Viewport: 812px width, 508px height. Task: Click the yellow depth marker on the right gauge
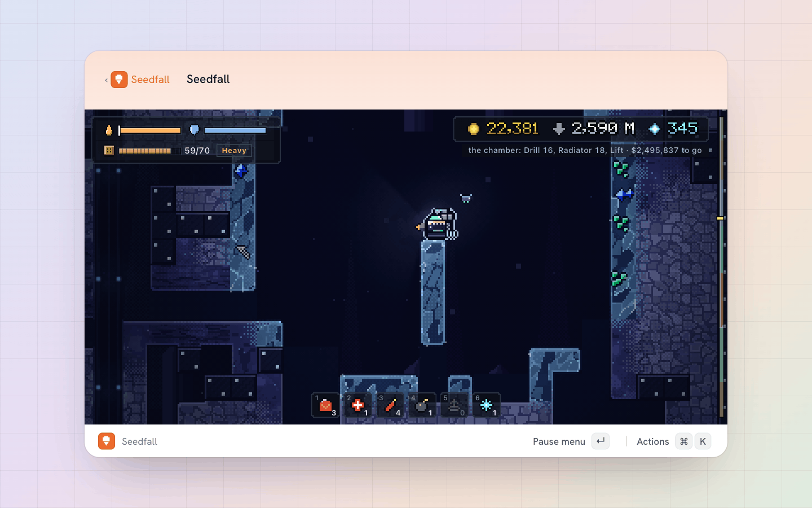coord(720,218)
